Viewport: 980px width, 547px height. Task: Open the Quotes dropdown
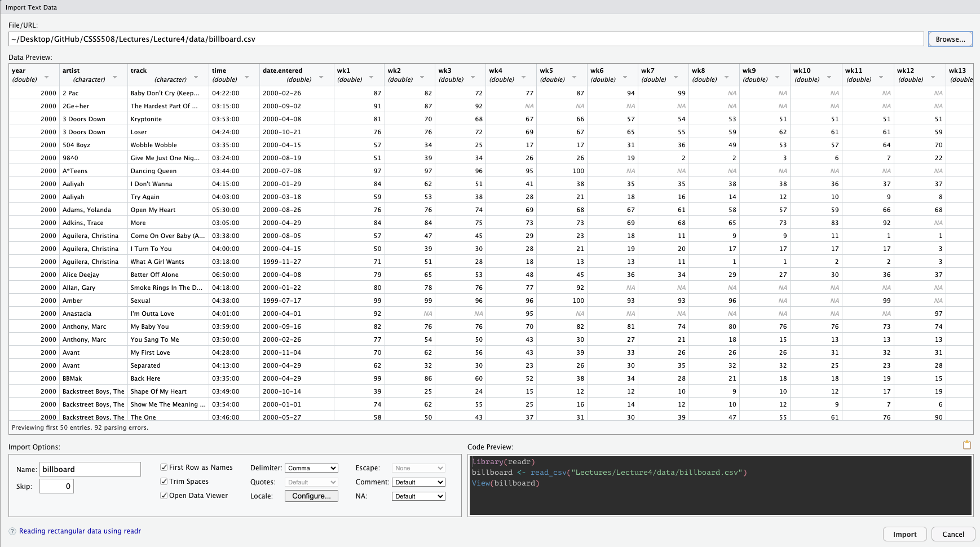pos(311,482)
